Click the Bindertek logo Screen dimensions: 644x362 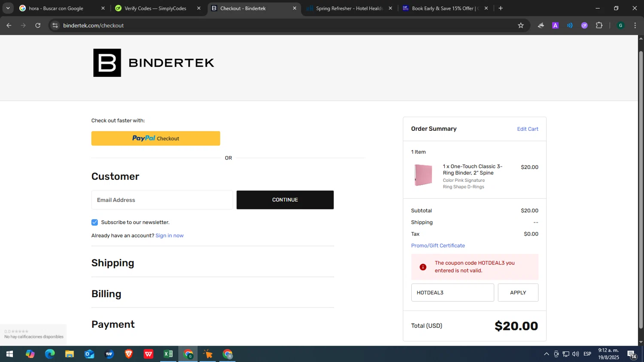click(x=154, y=63)
